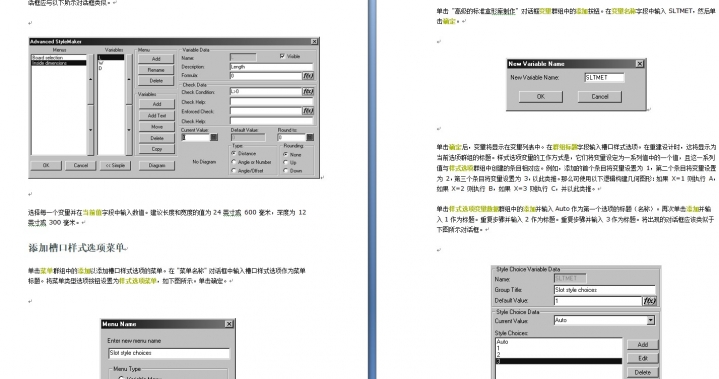Select choice 2 in Style Choices list

pyautogui.click(x=559, y=355)
